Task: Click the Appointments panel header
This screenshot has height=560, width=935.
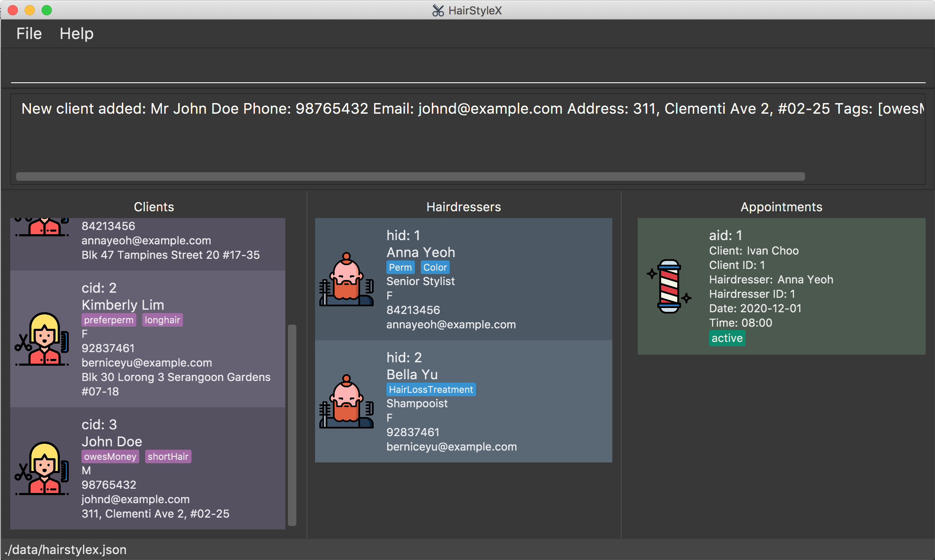Action: [781, 207]
